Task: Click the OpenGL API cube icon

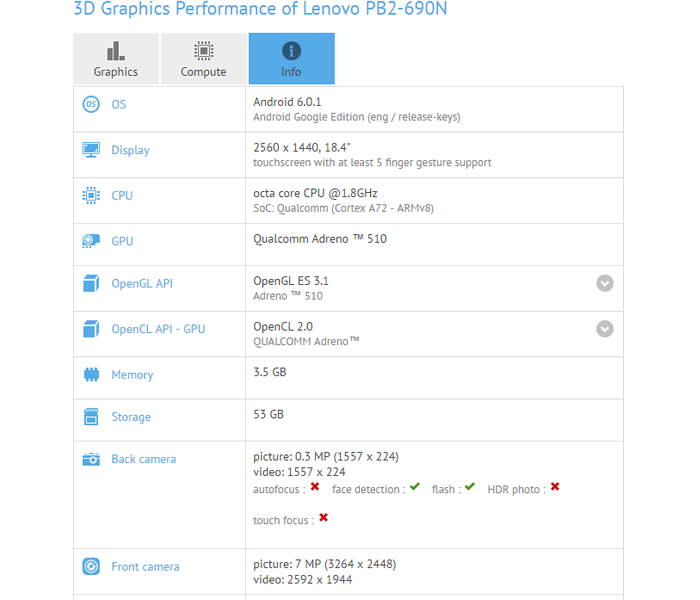Action: tap(91, 283)
